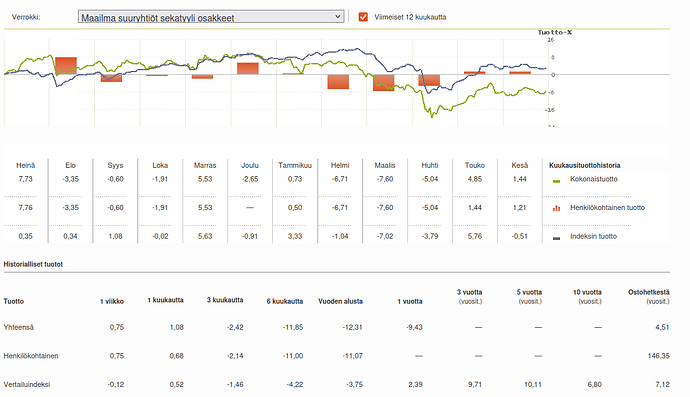Click the Henkilökohtainen tuotto legend label
This screenshot has width=690, height=397.
click(607, 208)
